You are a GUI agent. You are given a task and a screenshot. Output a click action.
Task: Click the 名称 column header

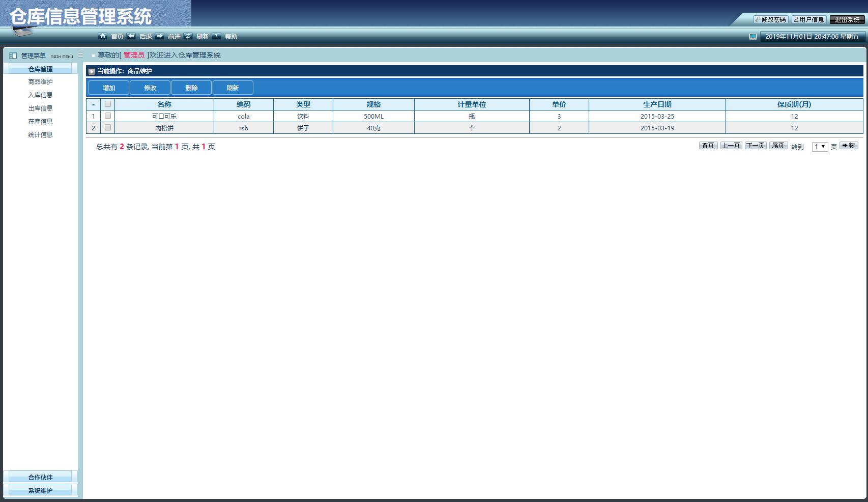pos(164,104)
